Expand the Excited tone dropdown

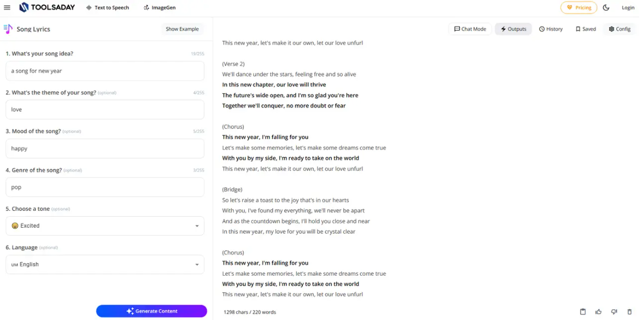[x=105, y=226]
